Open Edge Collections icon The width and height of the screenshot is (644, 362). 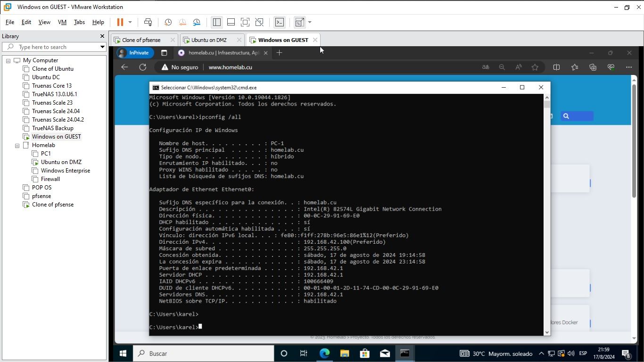(x=593, y=67)
